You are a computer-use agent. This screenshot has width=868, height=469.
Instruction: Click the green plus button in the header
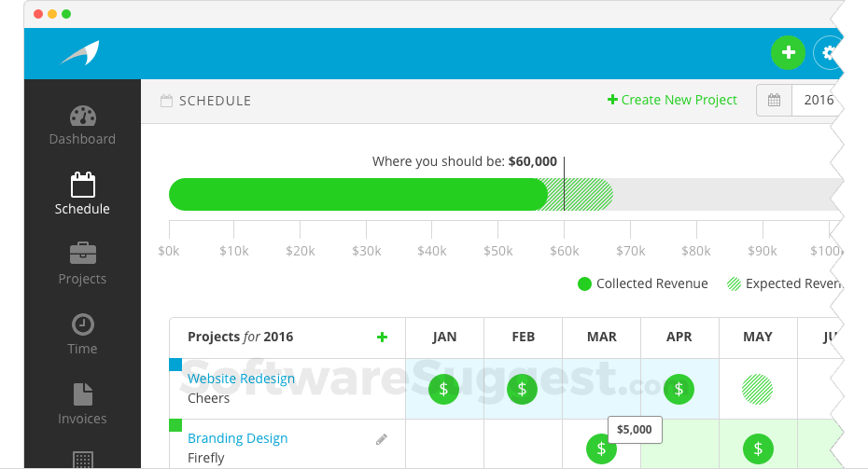tap(788, 53)
